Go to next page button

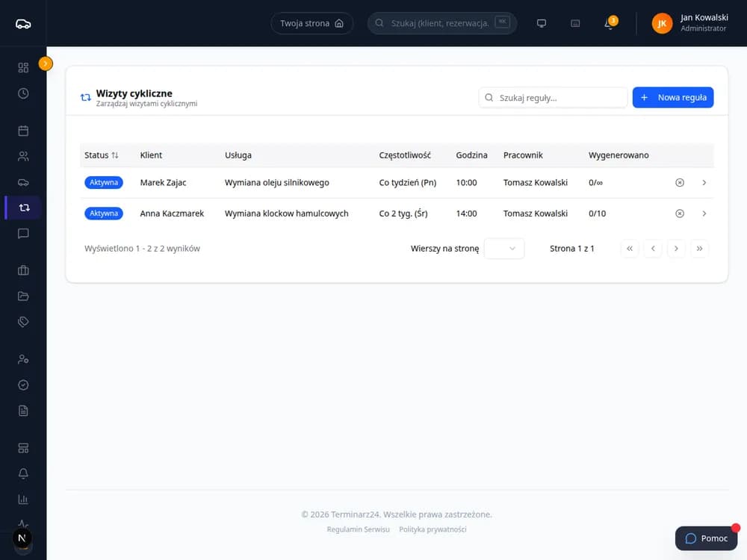676,249
